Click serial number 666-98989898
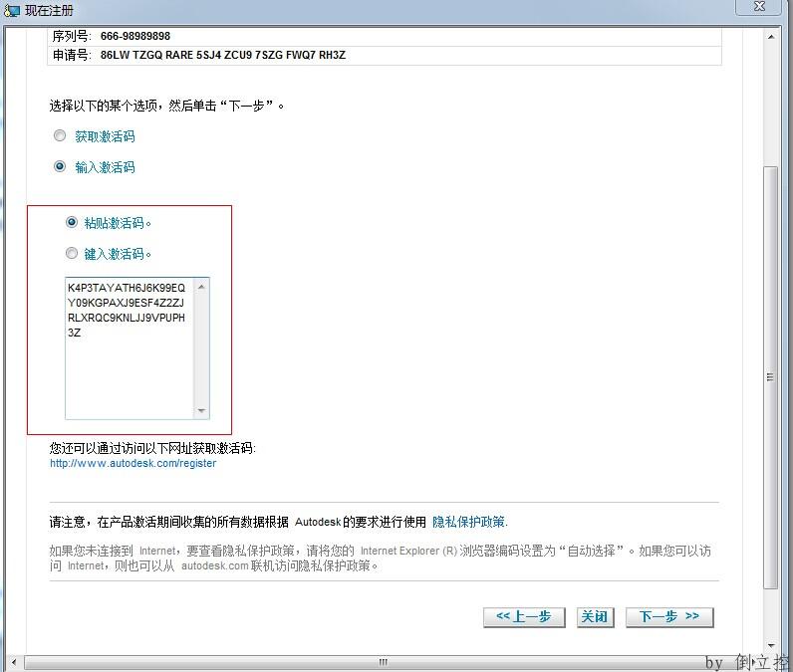This screenshot has width=793, height=672. [135, 36]
